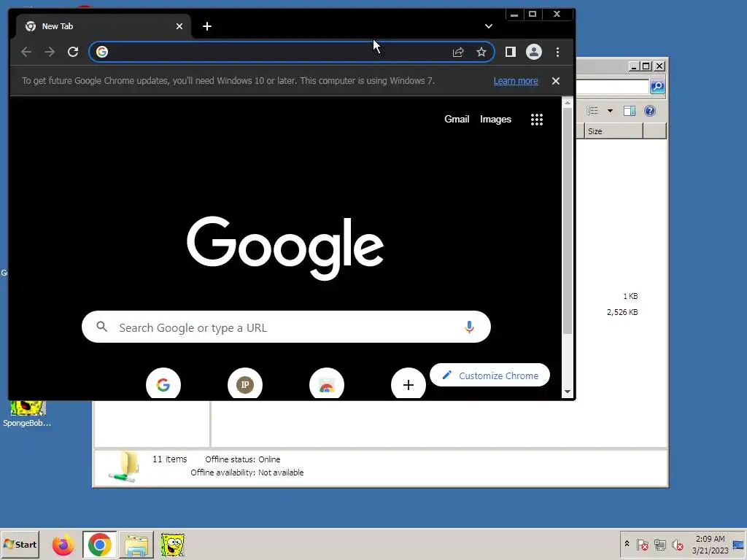Go back in Chrome navigation
The width and height of the screenshot is (747, 560).
point(26,52)
